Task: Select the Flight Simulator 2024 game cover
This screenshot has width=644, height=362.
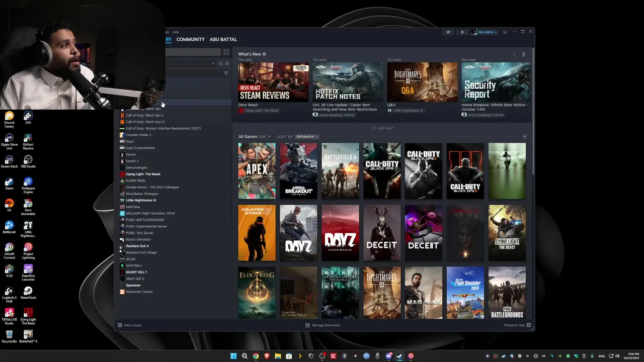Action: 465,293
